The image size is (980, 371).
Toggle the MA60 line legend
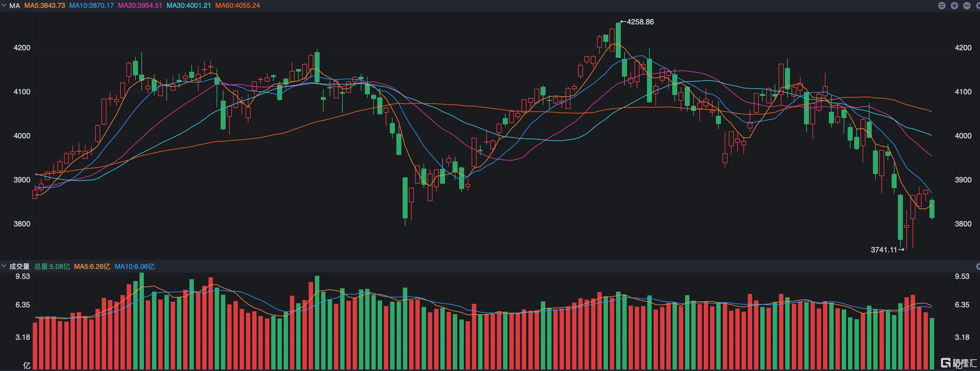pyautogui.click(x=238, y=6)
